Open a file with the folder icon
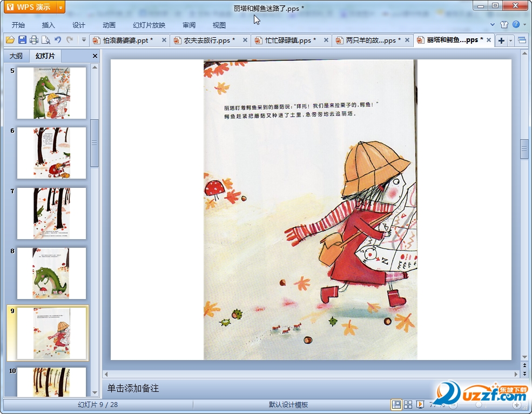 pyautogui.click(x=10, y=40)
